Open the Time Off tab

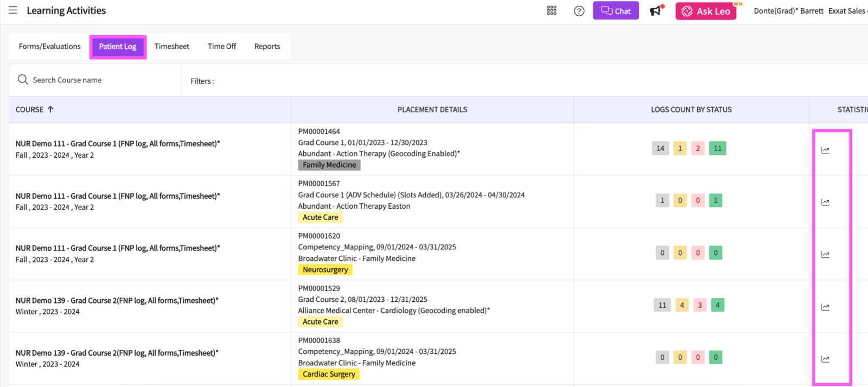point(222,47)
